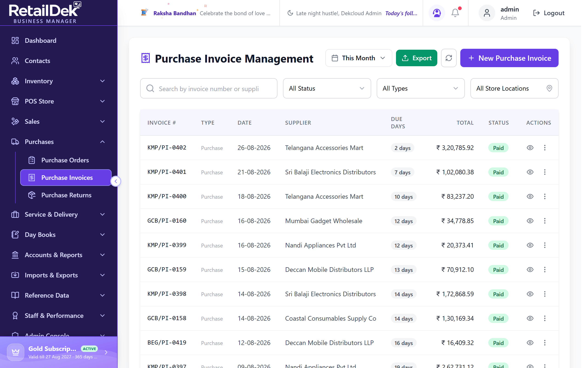
Task: View invoice GCB/PI-0160 with eye icon
Action: 530,221
